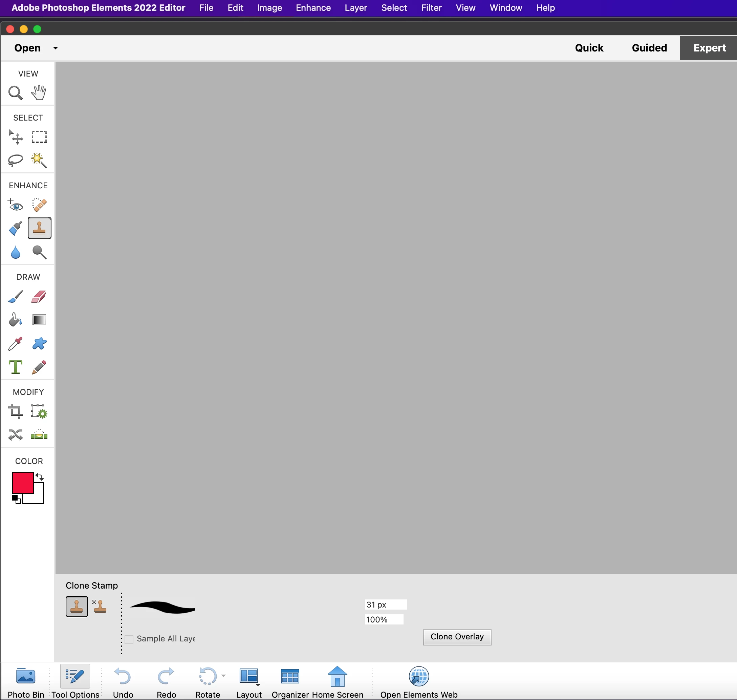Switch to Pattern Stamp tool option

click(100, 606)
